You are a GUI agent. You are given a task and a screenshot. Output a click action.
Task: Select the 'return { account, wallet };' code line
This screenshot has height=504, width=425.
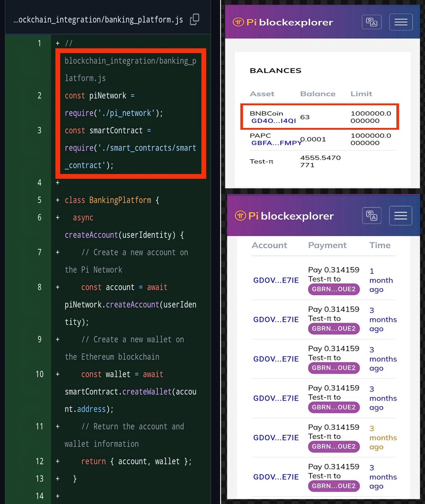pos(136,462)
